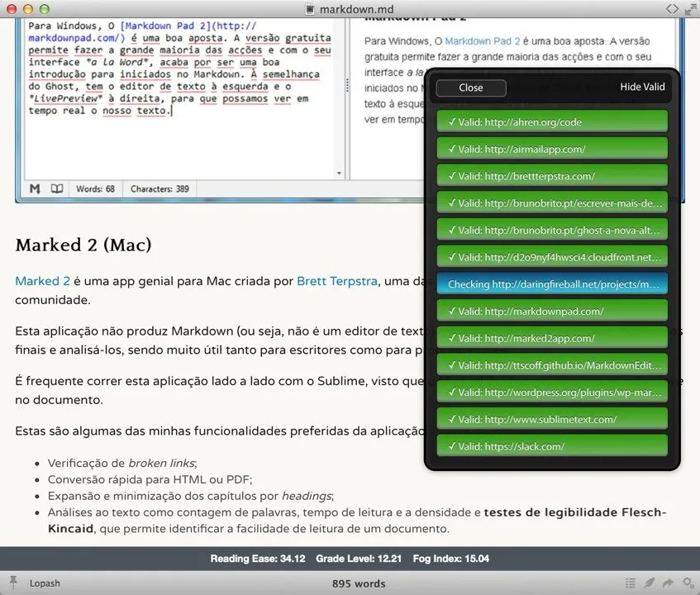Click Valid: https://slack.com/ entry

coord(552,446)
